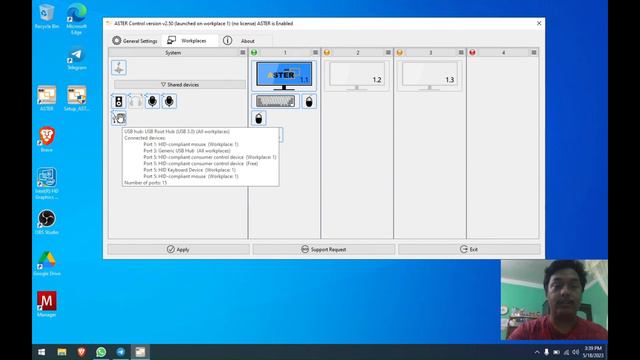Open the Setup_AST installer desktop icon
640x360 pixels.
pyautogui.click(x=77, y=98)
